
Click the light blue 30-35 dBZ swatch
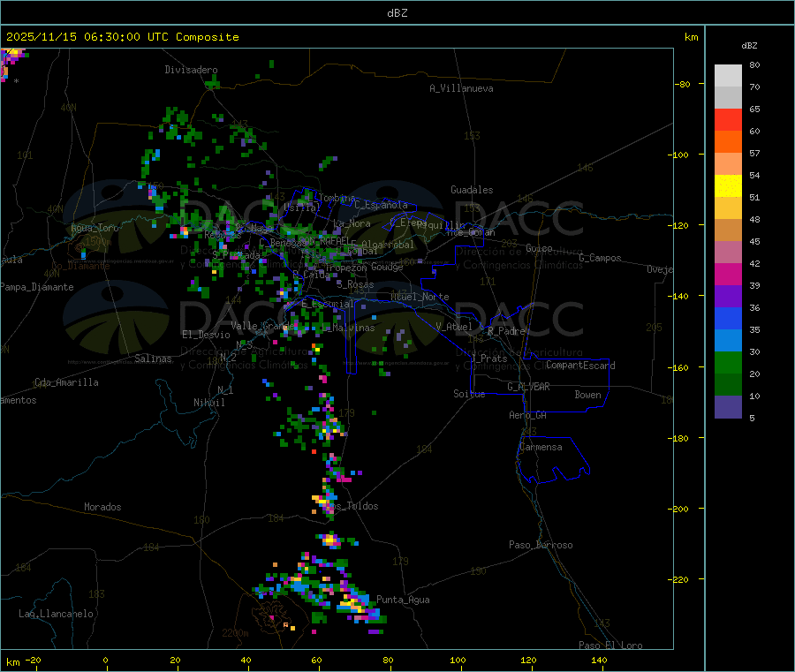[728, 340]
